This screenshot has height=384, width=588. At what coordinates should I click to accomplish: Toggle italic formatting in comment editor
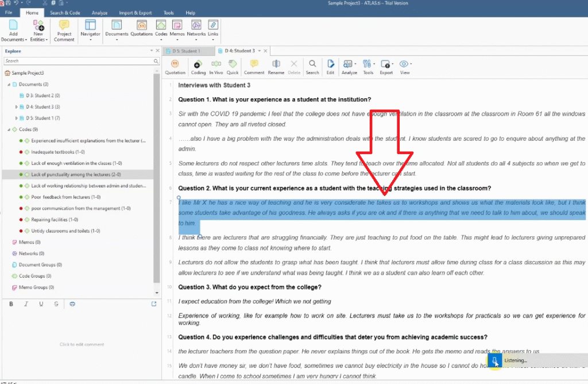click(26, 304)
